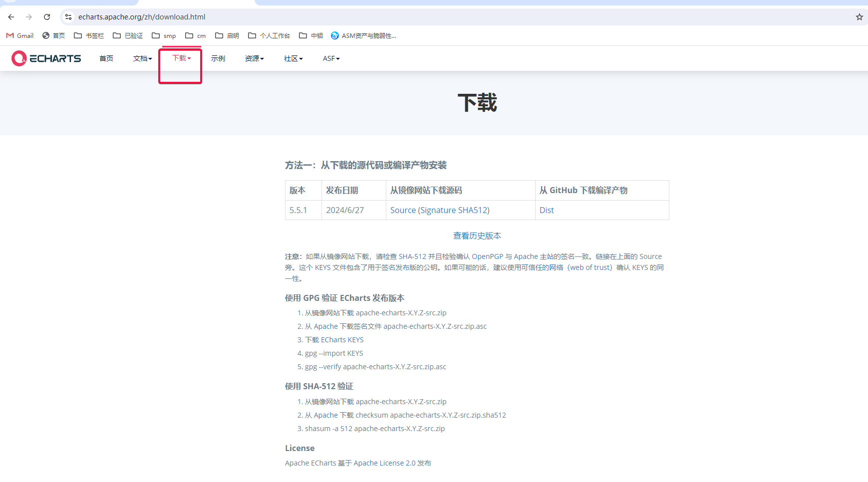This screenshot has height=482, width=868.
Task: Reload the current page
Action: (47, 17)
